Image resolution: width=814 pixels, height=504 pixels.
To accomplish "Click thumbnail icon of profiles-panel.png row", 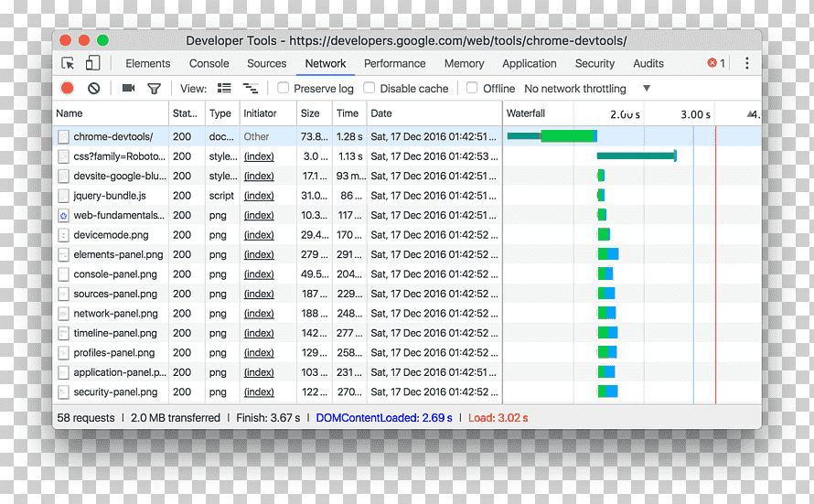I will 63,353.
